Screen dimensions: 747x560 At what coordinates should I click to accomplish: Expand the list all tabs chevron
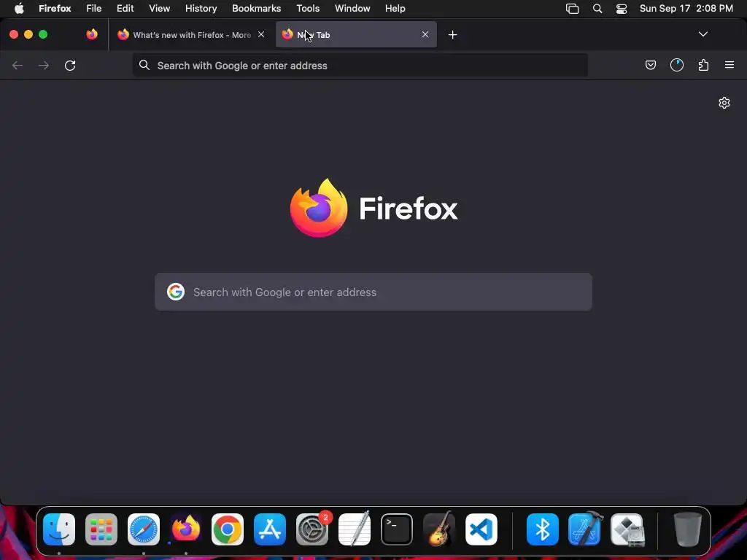pyautogui.click(x=703, y=34)
